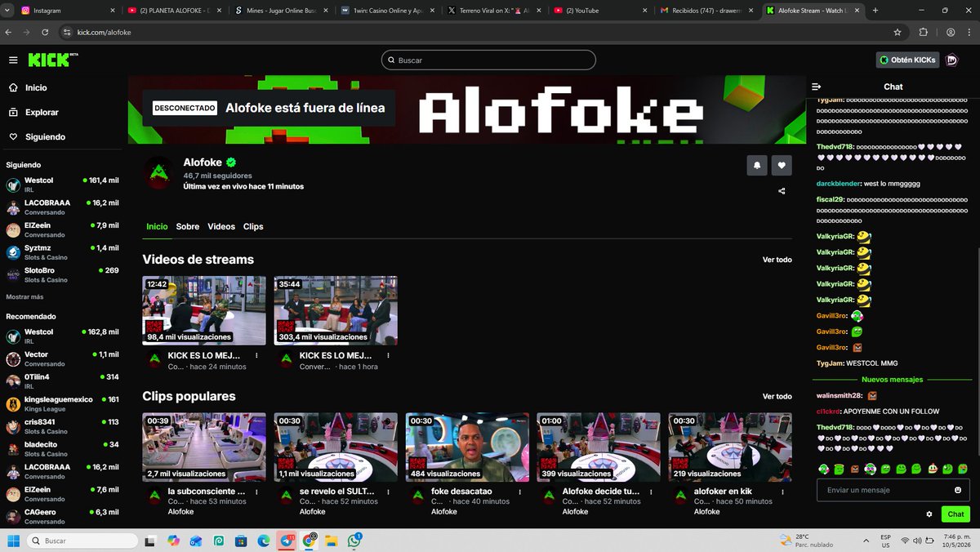Open bladecito channel in the sidebar
The height and width of the screenshot is (552, 980).
63,449
